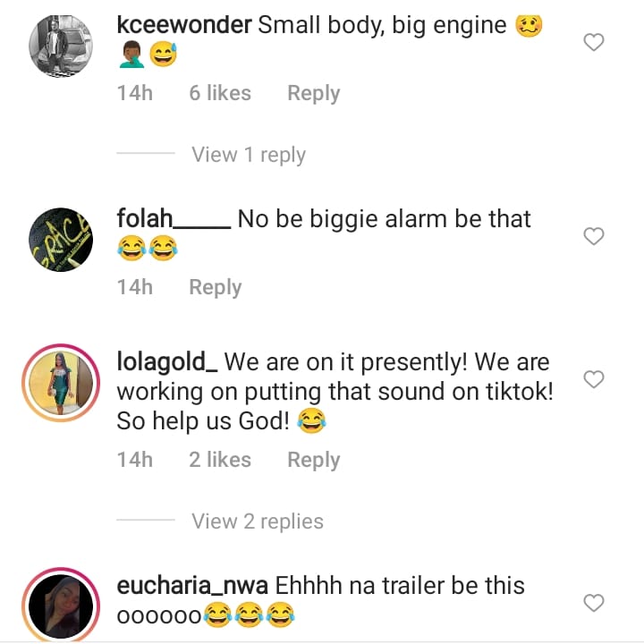Reply to folah_____'s comment
Image resolution: width=644 pixels, height=644 pixels.
tap(215, 287)
